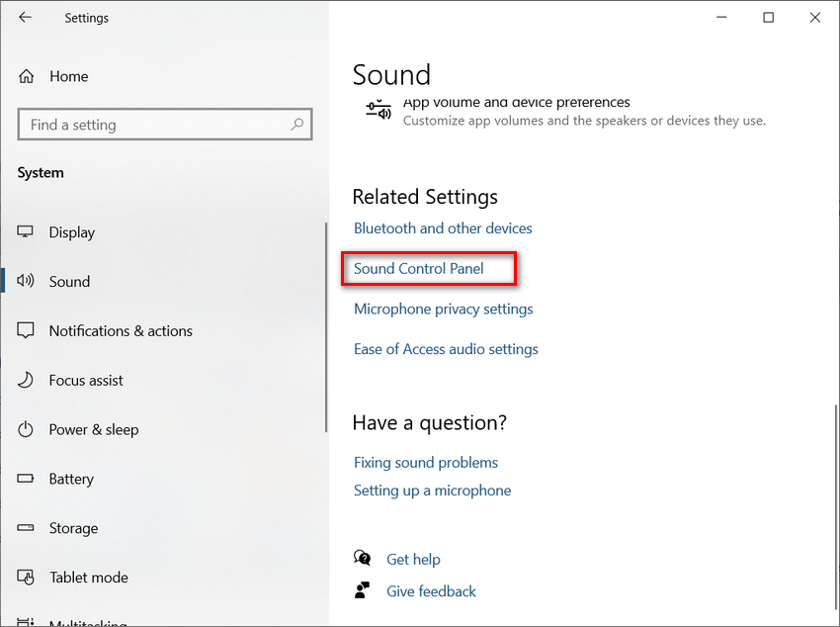
Task: Click the search magnifier icon
Action: tap(296, 125)
